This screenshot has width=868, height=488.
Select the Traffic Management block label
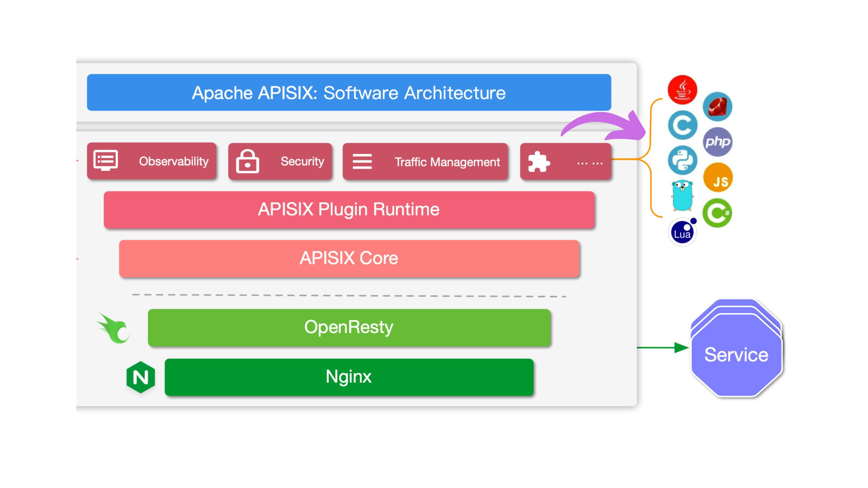(447, 162)
